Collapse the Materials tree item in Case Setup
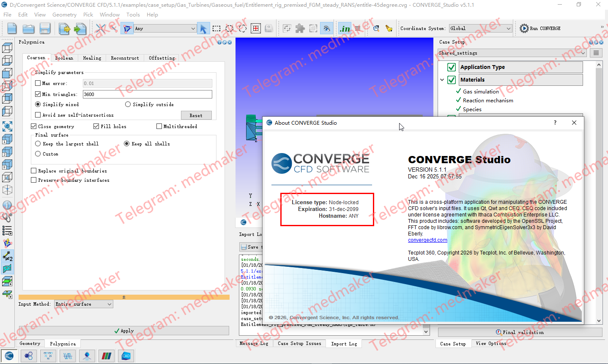The height and width of the screenshot is (364, 608). 442,79
